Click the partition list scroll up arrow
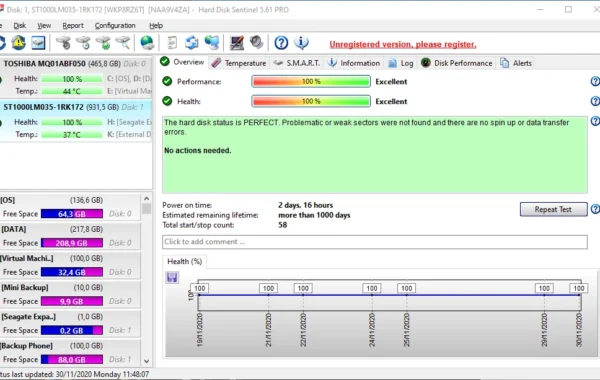The width and height of the screenshot is (600, 380). click(x=147, y=198)
